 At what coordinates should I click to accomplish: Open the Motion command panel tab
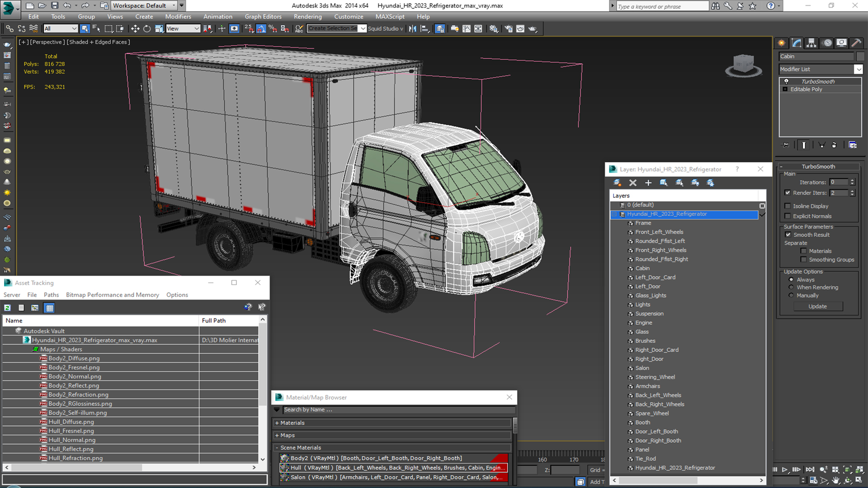point(827,43)
